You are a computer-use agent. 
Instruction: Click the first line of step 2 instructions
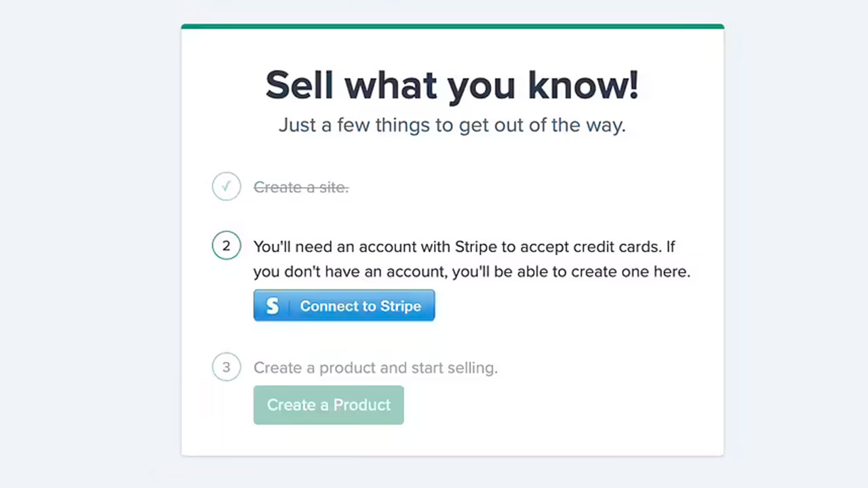click(x=465, y=247)
